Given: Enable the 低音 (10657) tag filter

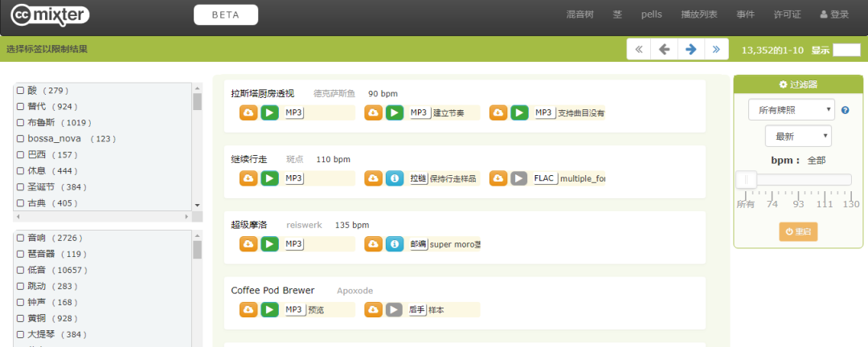Looking at the screenshot, I should (x=20, y=270).
